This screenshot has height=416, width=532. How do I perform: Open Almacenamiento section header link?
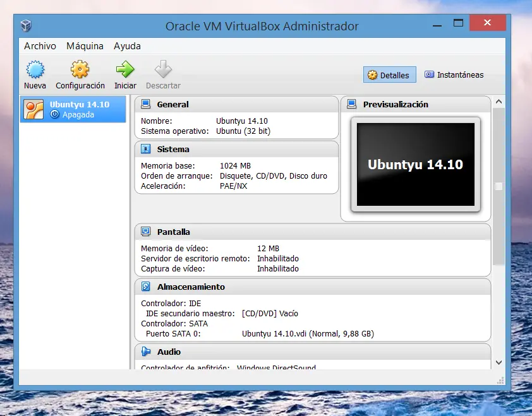pyautogui.click(x=191, y=287)
